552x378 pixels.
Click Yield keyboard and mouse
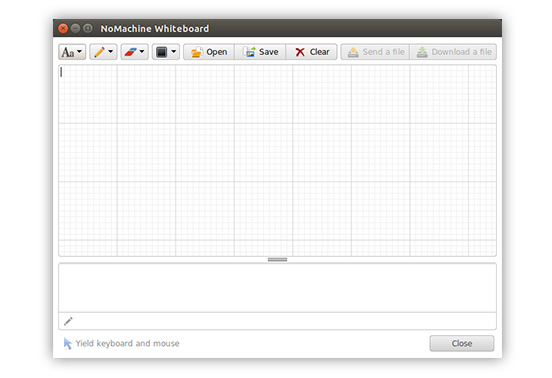point(127,344)
